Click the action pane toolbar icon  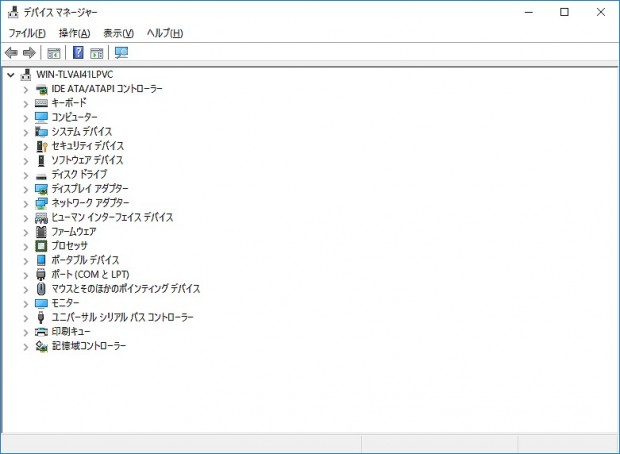click(96, 53)
